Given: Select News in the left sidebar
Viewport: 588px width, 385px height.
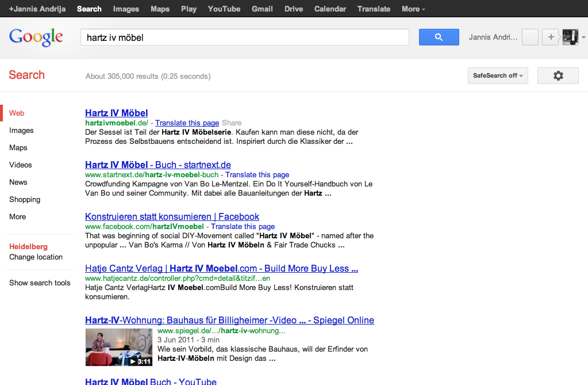Looking at the screenshot, I should (x=18, y=182).
